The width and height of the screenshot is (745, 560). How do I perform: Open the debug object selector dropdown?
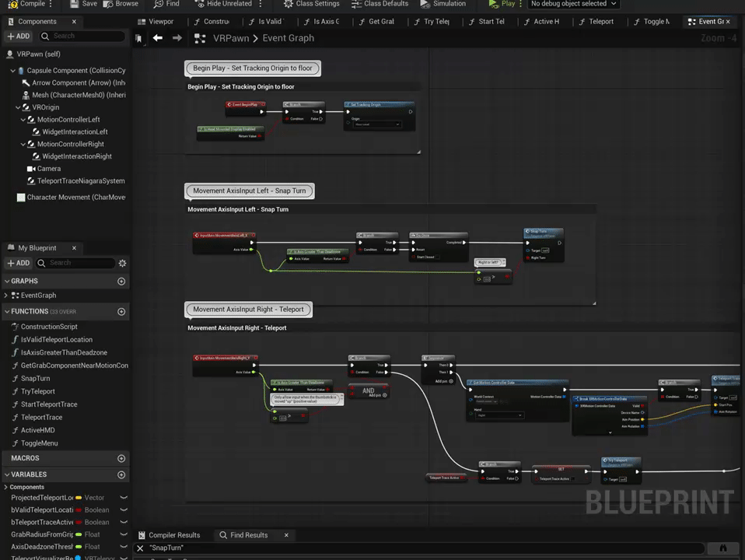tap(573, 4)
